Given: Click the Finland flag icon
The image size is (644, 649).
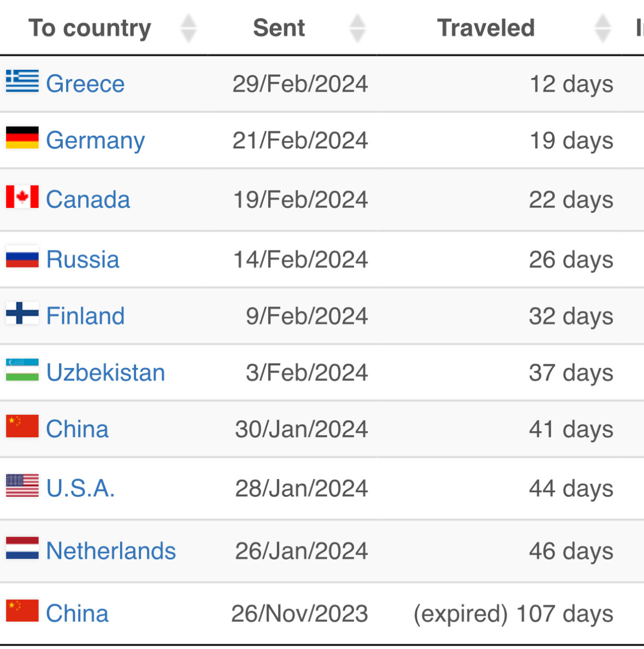Looking at the screenshot, I should pyautogui.click(x=22, y=313).
